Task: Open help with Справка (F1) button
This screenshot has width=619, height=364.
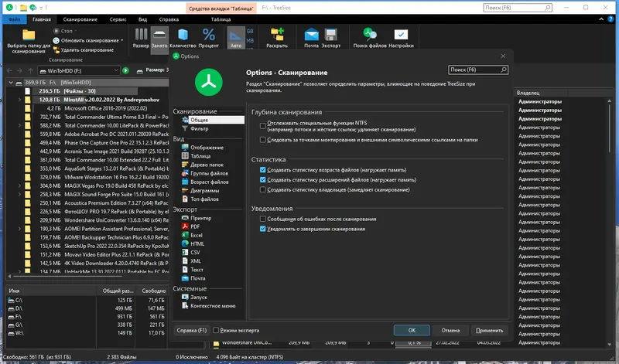Action: pyautogui.click(x=191, y=330)
